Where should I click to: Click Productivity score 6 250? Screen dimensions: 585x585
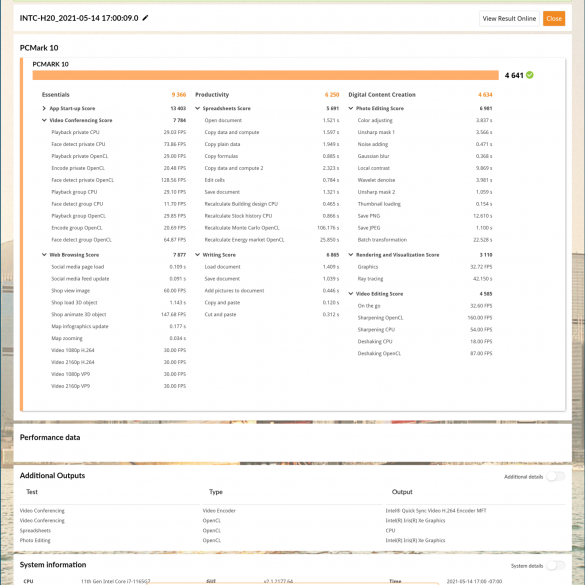point(332,94)
